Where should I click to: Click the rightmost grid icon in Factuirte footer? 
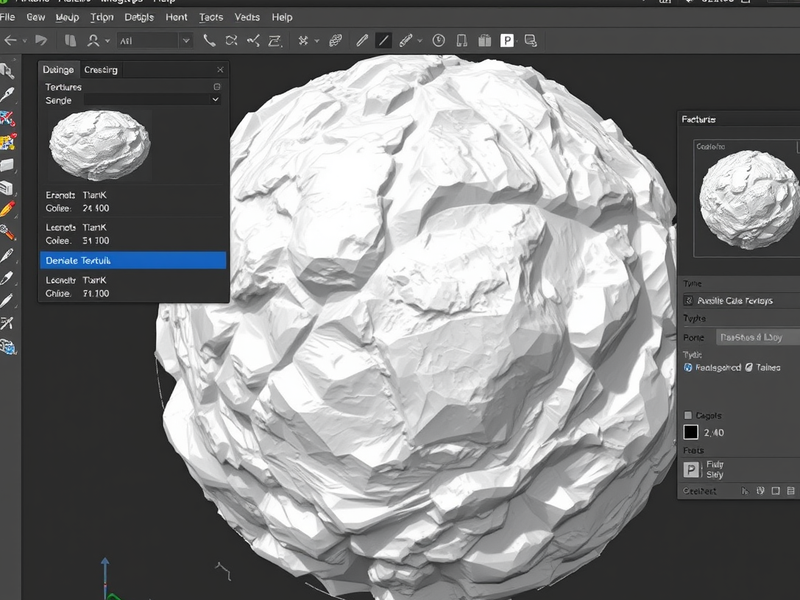coord(790,491)
